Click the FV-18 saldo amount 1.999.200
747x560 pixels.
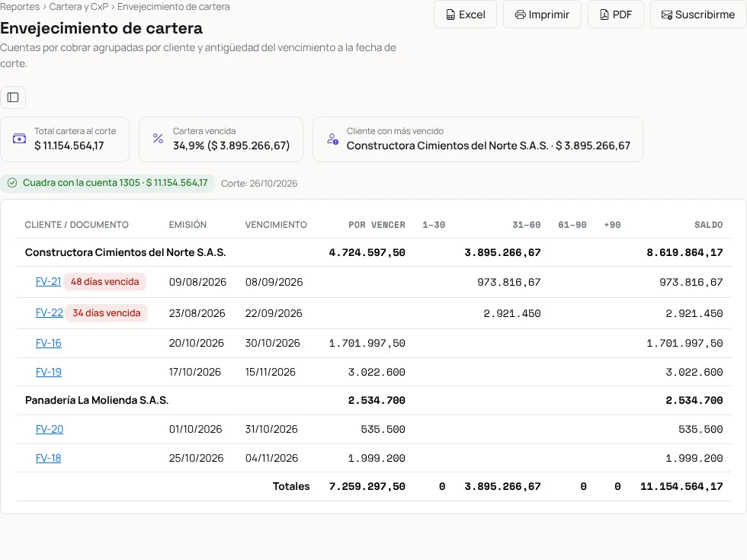(x=694, y=458)
